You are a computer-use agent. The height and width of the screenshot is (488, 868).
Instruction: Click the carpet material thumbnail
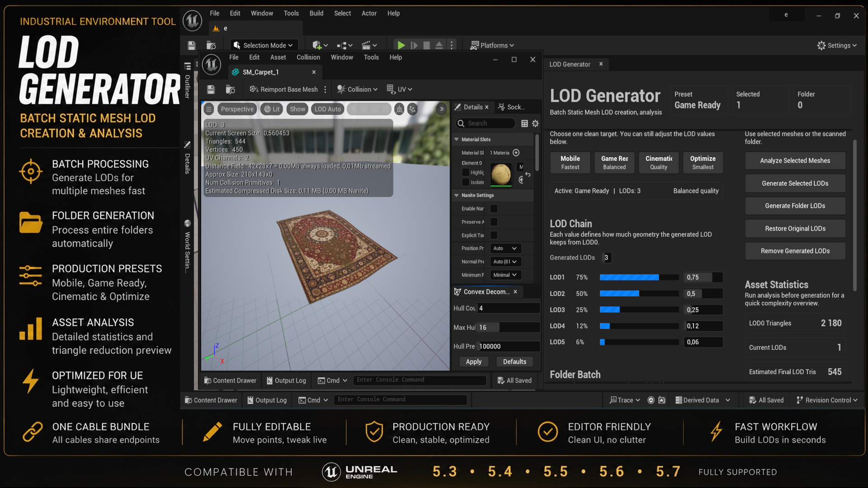pos(501,174)
